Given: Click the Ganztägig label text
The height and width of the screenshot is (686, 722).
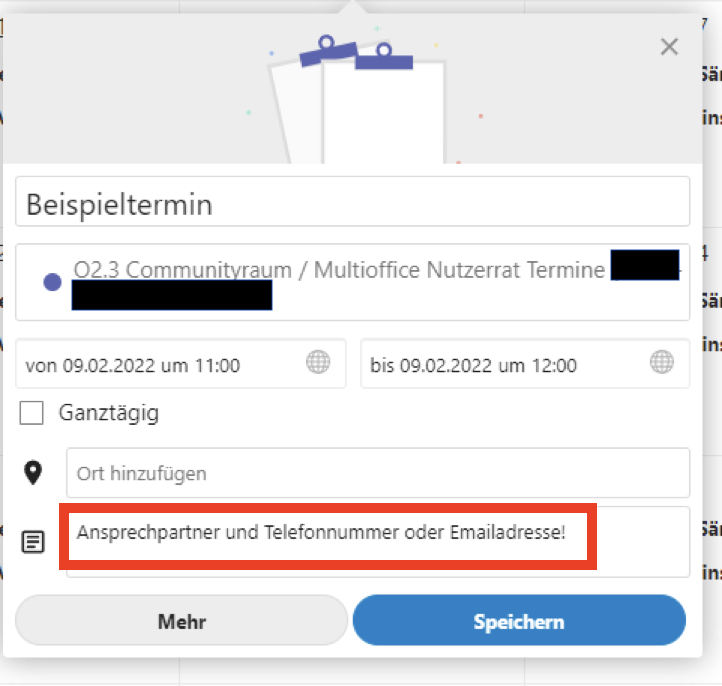Looking at the screenshot, I should (x=108, y=412).
